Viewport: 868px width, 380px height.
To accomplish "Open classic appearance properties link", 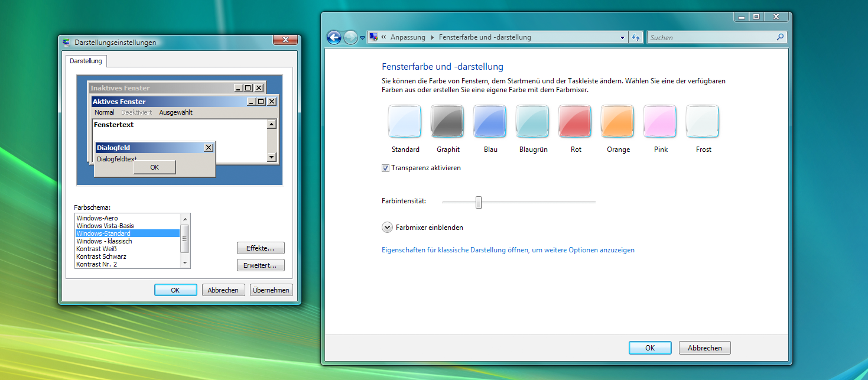I will point(508,250).
